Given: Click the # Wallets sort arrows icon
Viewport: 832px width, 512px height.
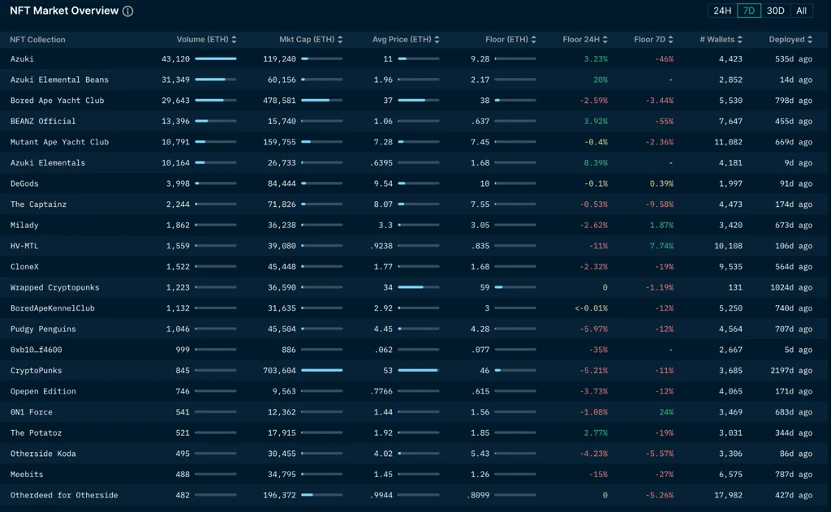Looking at the screenshot, I should (740, 40).
